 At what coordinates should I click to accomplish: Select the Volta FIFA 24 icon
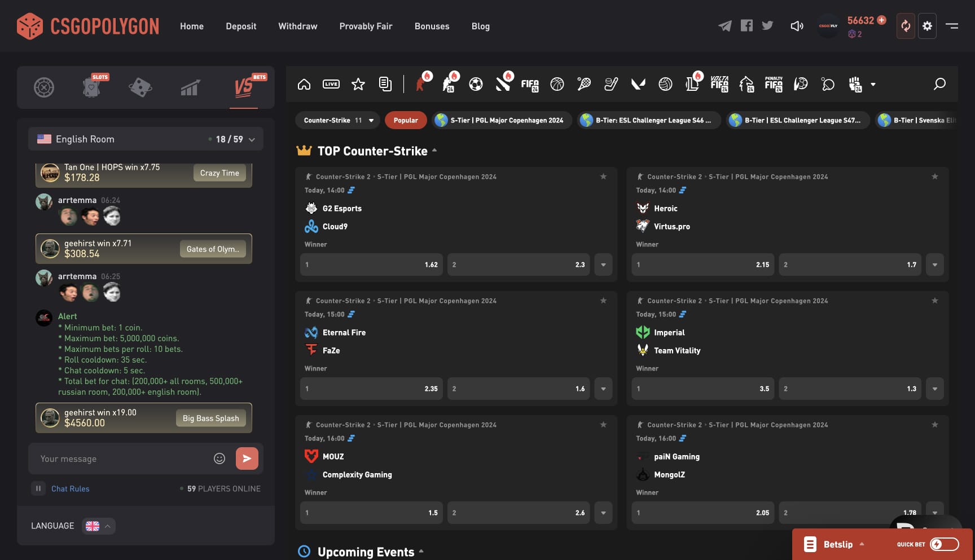point(719,84)
